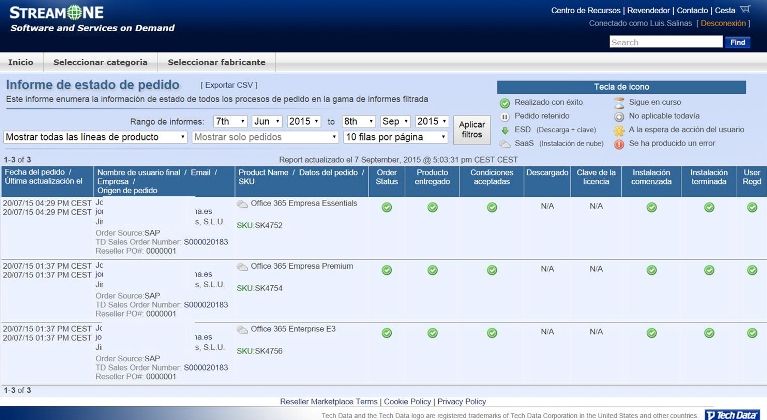Click SKU:SK4756 text
The width and height of the screenshot is (767, 420).
259,351
